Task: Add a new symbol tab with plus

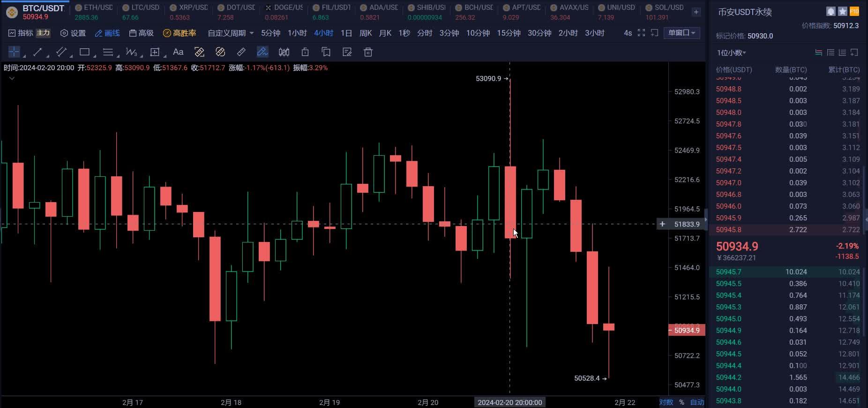Action: pyautogui.click(x=696, y=12)
